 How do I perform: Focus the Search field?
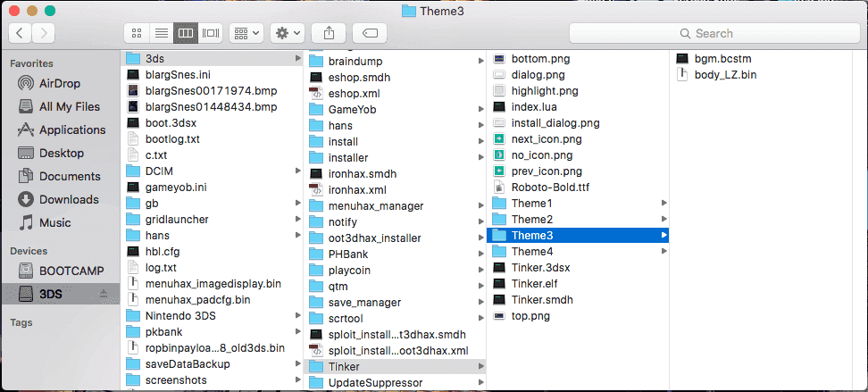714,33
